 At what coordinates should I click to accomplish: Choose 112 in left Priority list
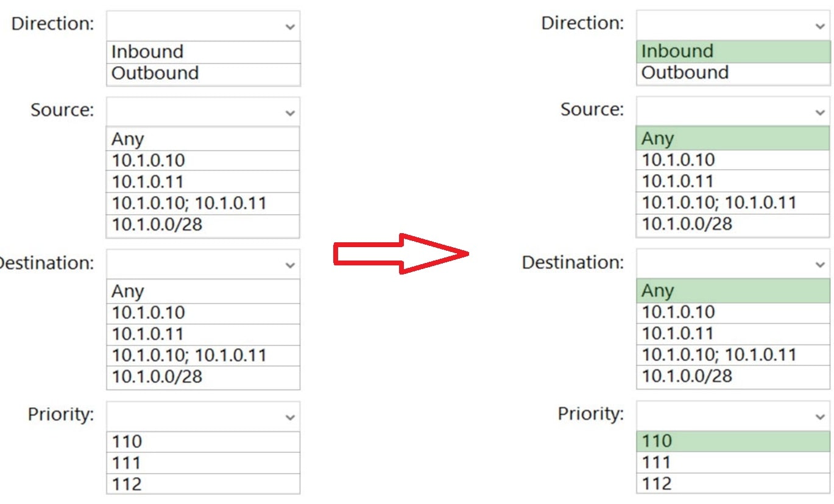[203, 485]
